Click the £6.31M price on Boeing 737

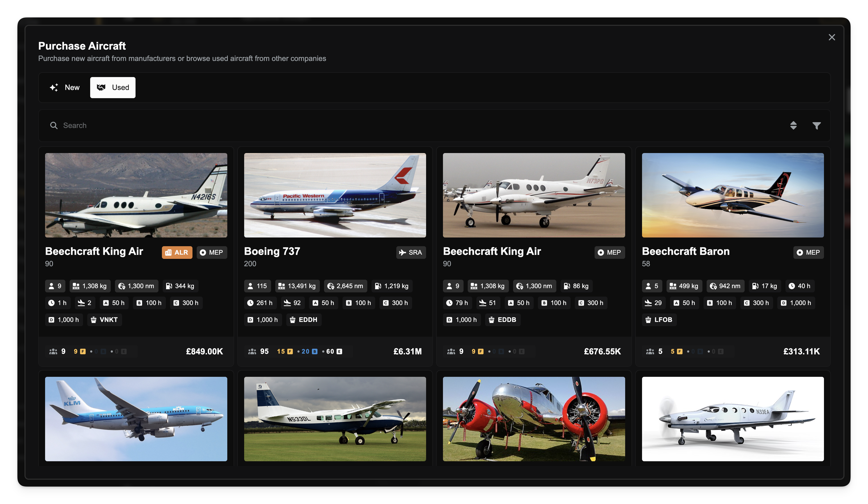coord(407,351)
